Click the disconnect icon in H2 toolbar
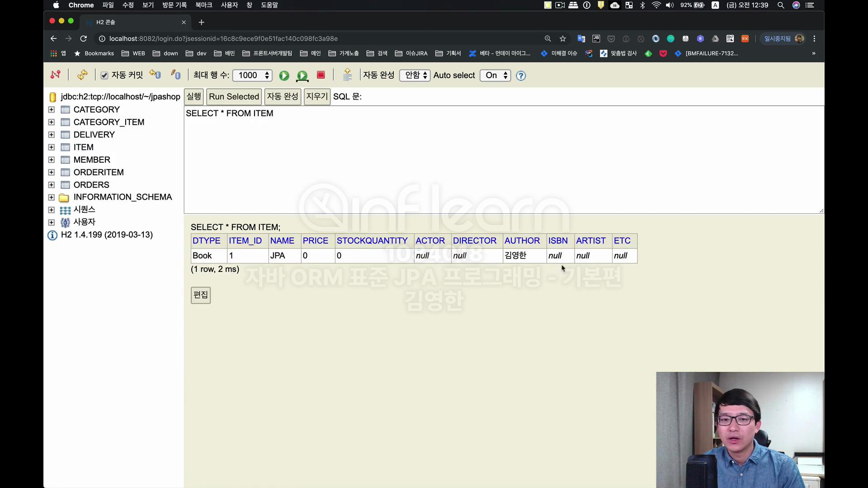This screenshot has width=868, height=488. [56, 75]
